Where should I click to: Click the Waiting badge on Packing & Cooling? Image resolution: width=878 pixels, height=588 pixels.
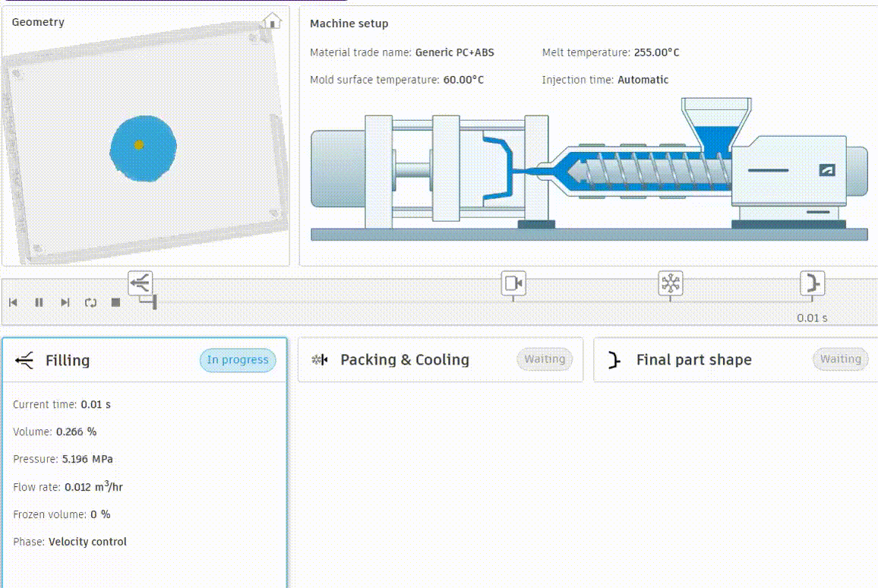click(x=545, y=359)
